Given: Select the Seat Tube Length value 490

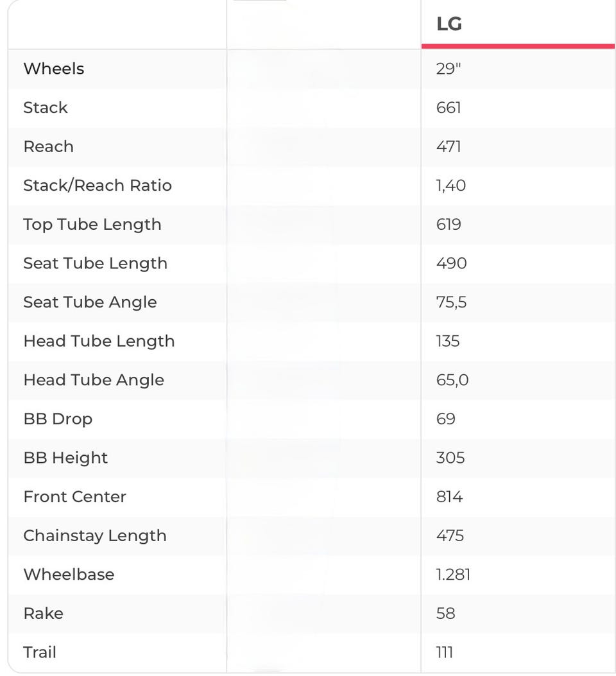Looking at the screenshot, I should coord(451,263).
